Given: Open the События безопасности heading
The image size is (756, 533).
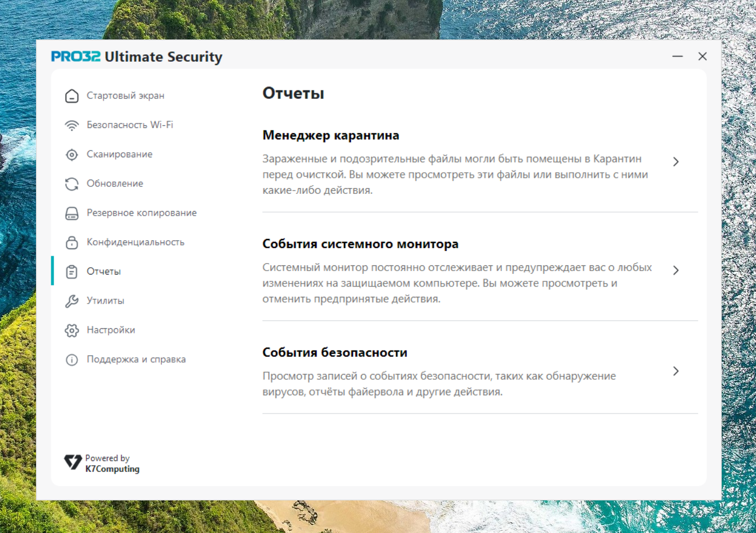Looking at the screenshot, I should (335, 353).
